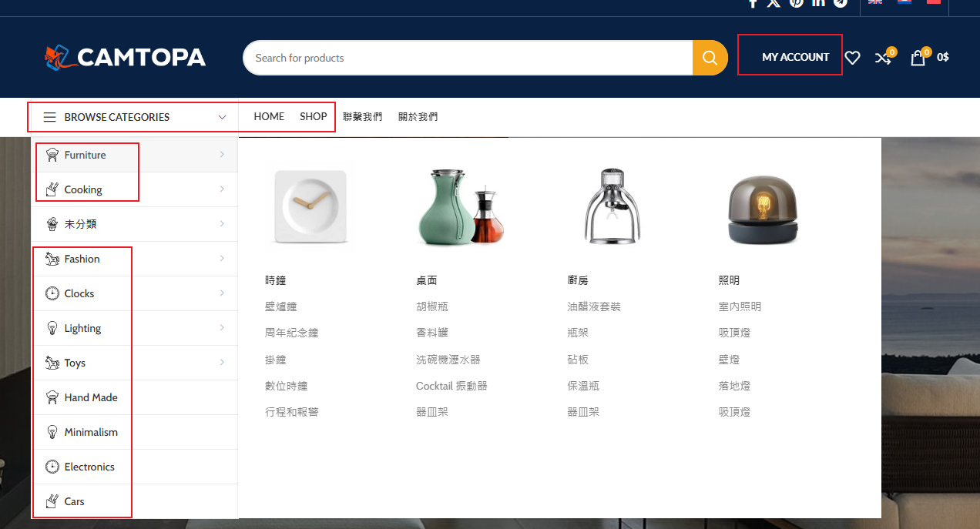Select the Cocktail 振動器 link
The image size is (980, 529).
click(x=451, y=386)
